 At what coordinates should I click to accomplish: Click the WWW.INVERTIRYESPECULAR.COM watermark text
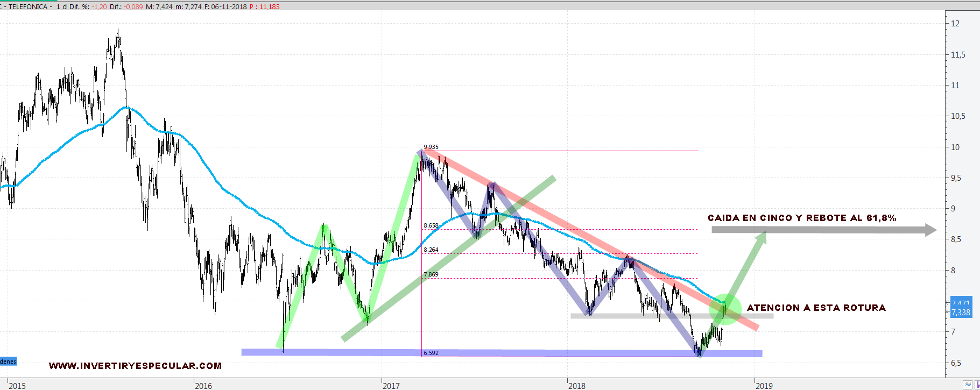(135, 366)
